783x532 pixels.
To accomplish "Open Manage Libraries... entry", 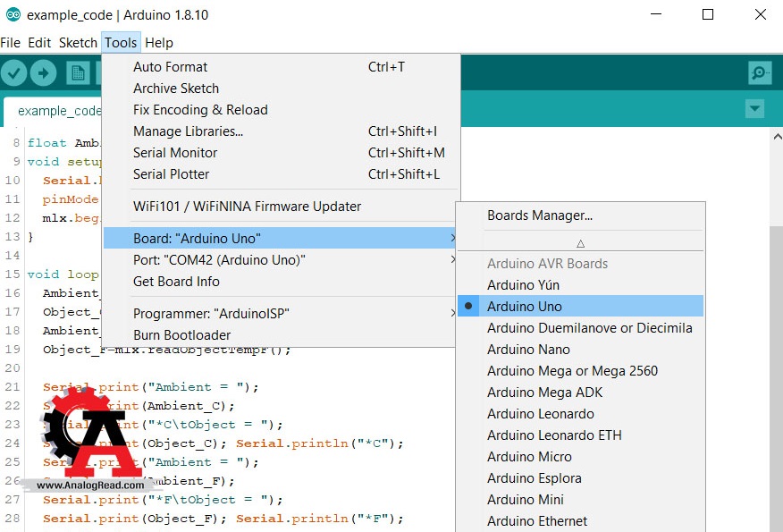I will pos(280,131).
